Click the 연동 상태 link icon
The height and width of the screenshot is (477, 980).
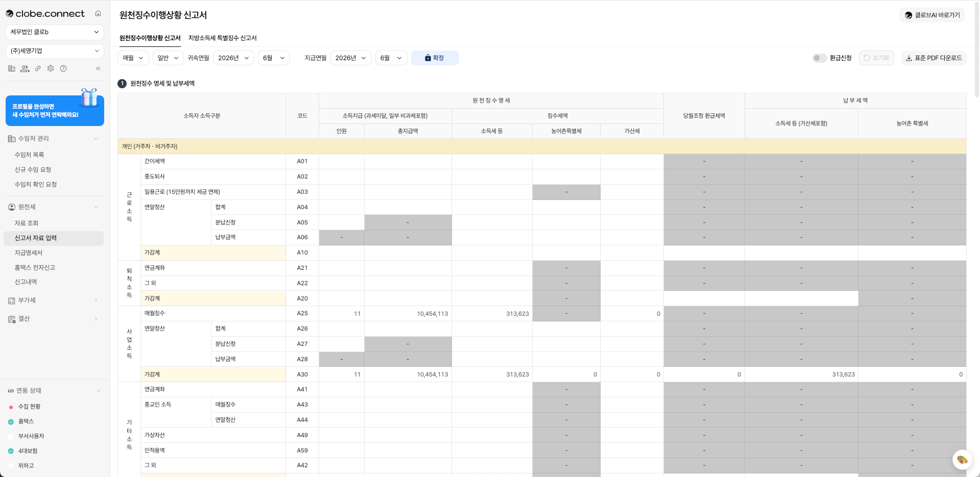[11, 391]
